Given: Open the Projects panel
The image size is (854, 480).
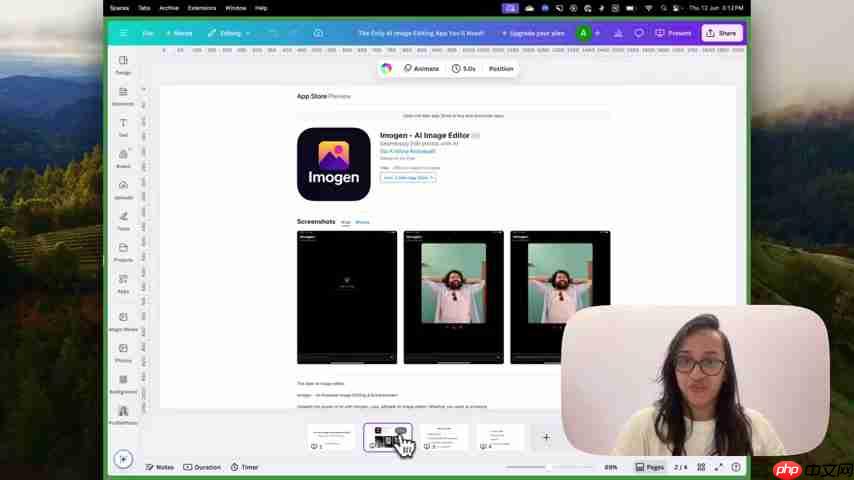Looking at the screenshot, I should (x=123, y=252).
